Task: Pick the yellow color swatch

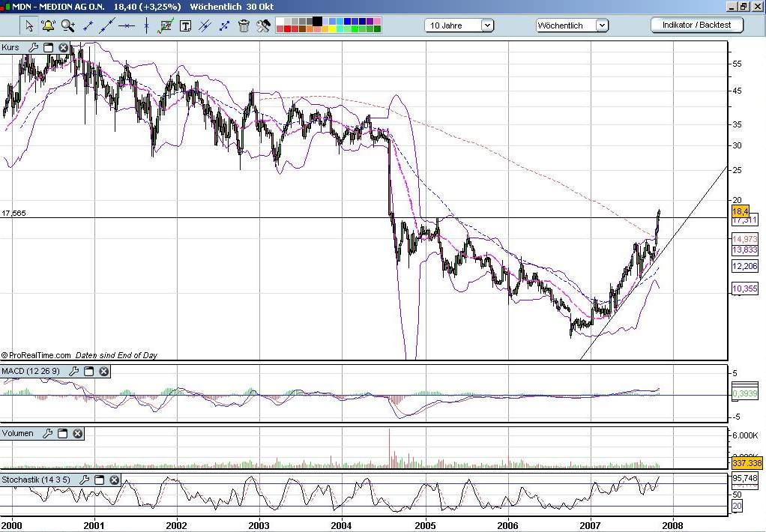Action: [x=332, y=28]
